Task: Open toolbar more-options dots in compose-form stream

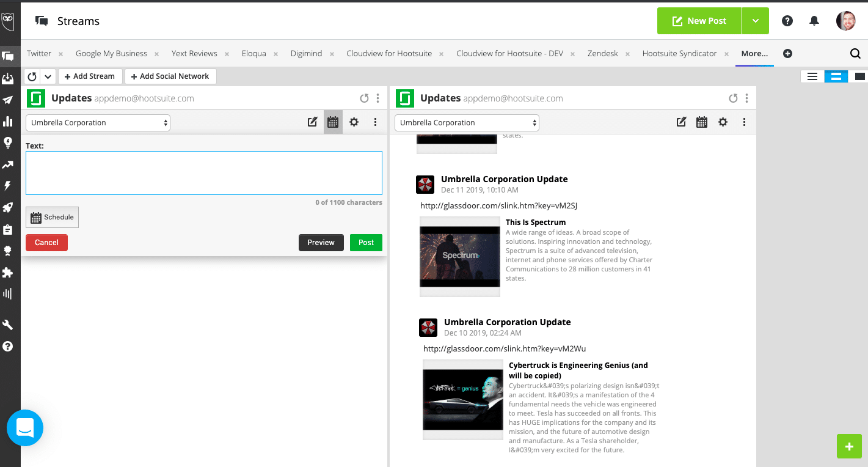Action: (375, 122)
